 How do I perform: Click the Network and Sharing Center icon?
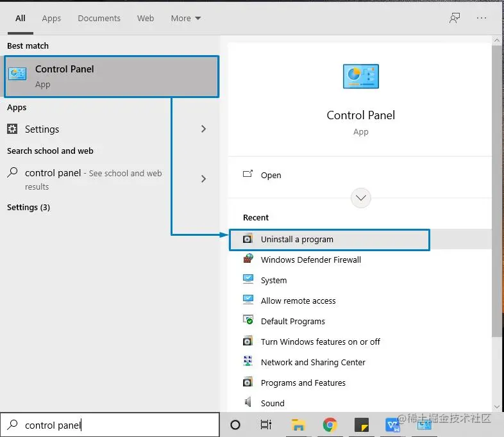pyautogui.click(x=248, y=361)
